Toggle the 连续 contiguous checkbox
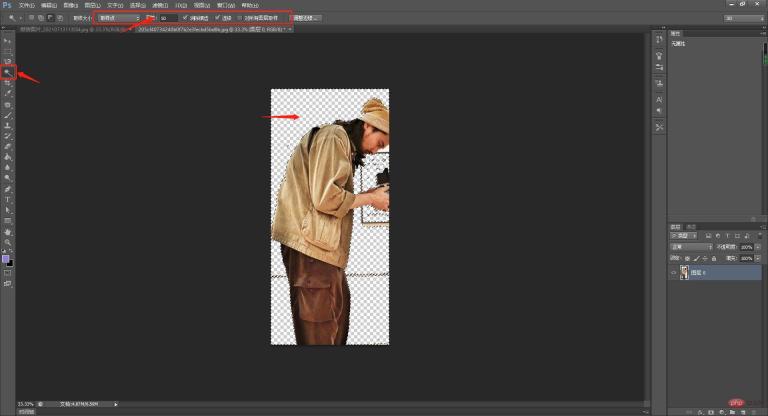768x416 pixels. [217, 18]
